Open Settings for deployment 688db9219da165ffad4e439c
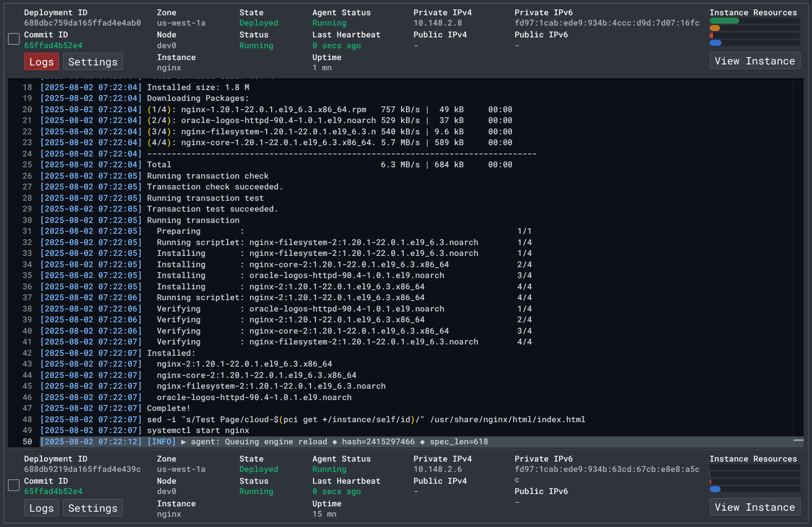812x527 pixels. [x=93, y=508]
